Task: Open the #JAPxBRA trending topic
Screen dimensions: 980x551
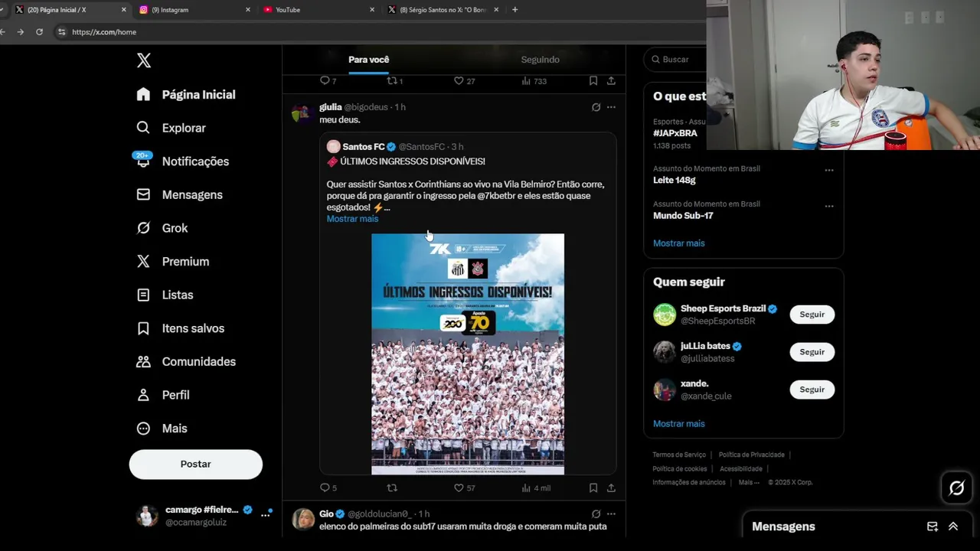Action: point(675,133)
